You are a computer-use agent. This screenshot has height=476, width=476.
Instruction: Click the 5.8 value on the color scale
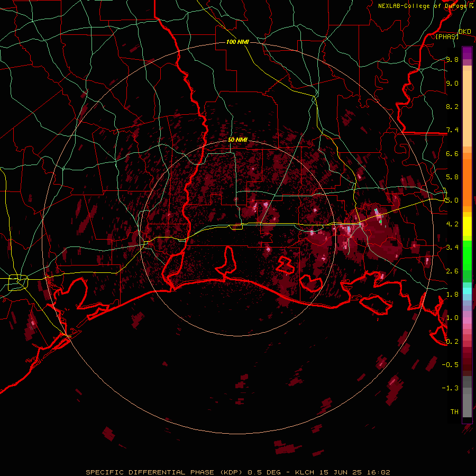point(452,177)
